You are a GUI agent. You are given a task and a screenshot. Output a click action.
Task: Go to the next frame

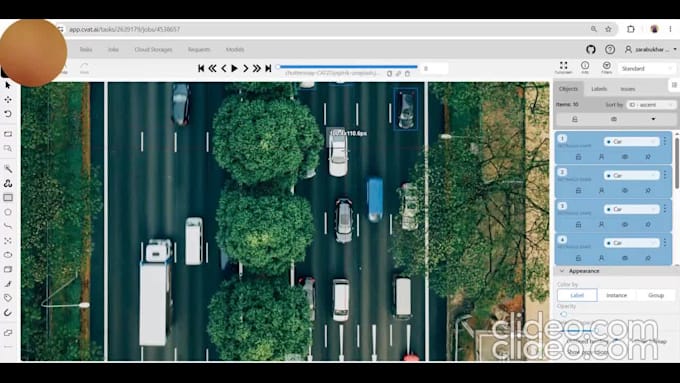click(x=245, y=68)
